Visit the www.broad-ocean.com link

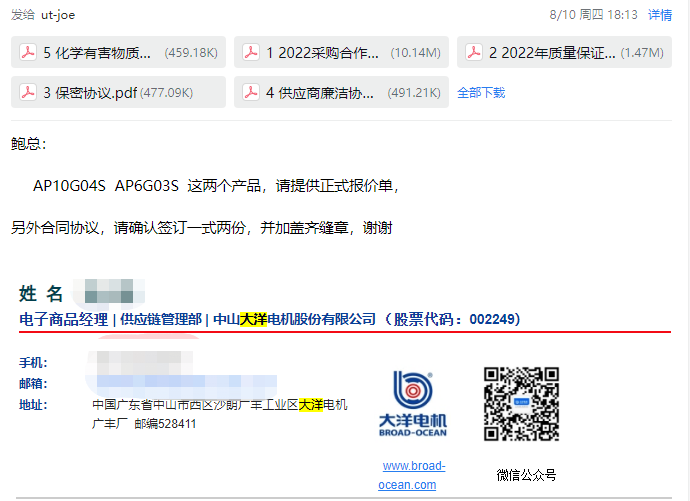413,475
